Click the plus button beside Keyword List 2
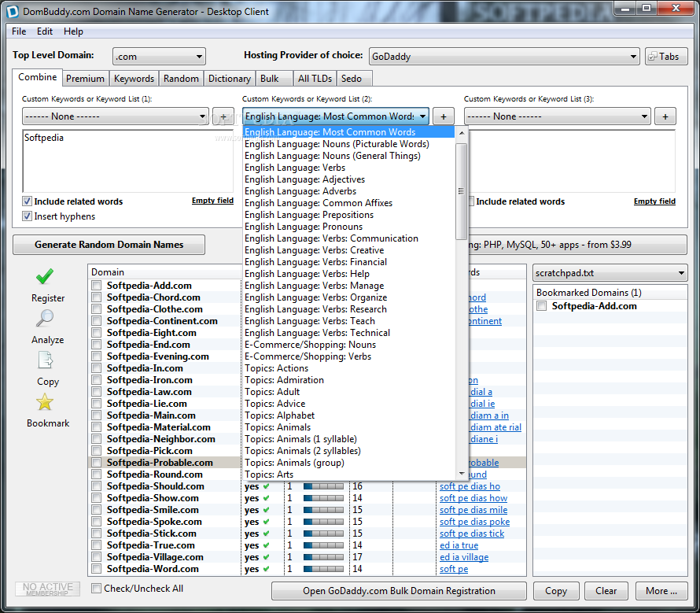Screen dimensions: 700x613 point(444,116)
